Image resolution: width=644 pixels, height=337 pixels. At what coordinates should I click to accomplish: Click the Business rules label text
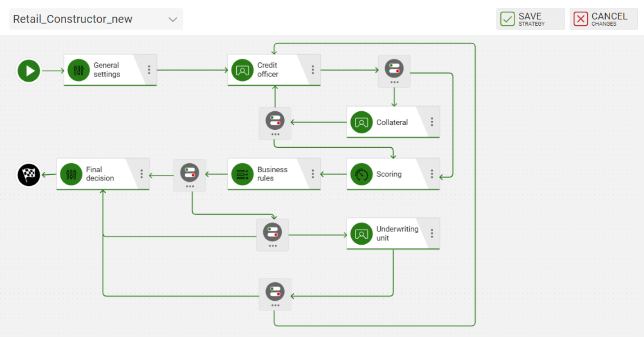point(272,174)
